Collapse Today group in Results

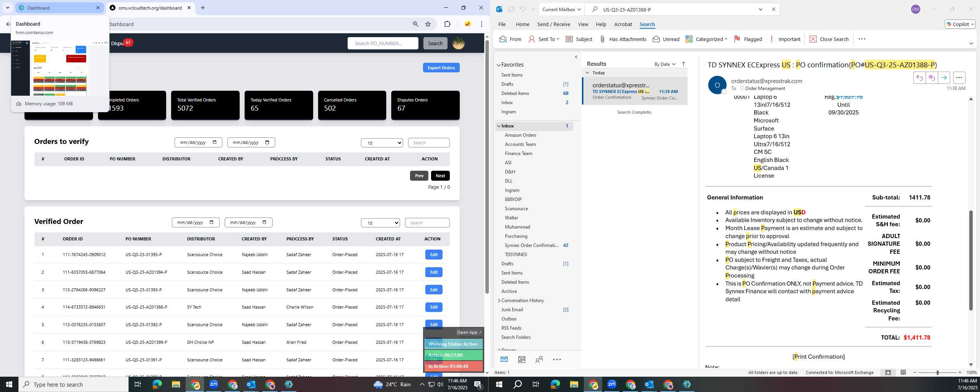pyautogui.click(x=587, y=72)
